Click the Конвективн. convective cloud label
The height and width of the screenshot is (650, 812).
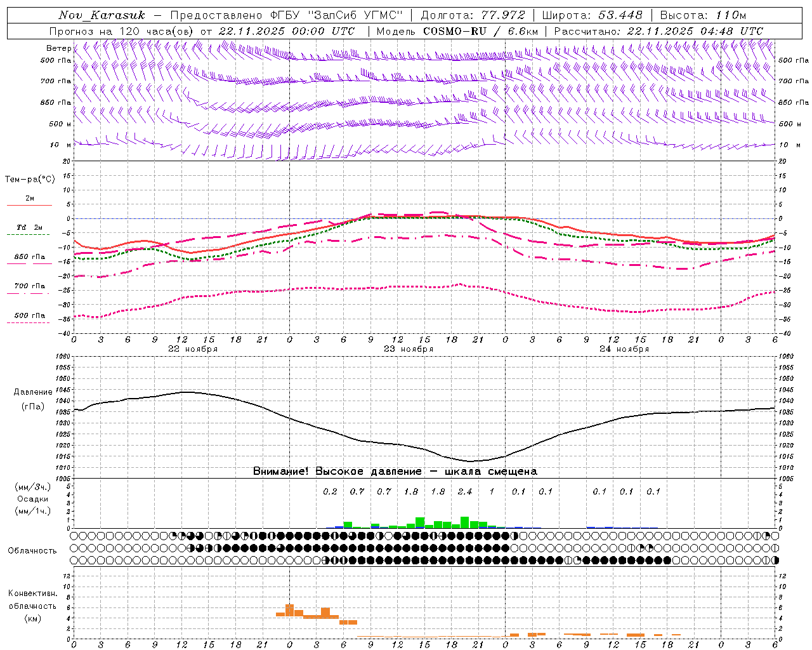click(x=32, y=594)
